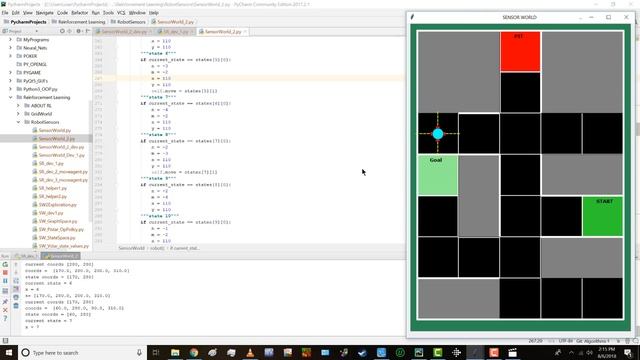Open VLC media player from taskbar
This screenshot has height=360, width=640.
pyautogui.click(x=250, y=353)
